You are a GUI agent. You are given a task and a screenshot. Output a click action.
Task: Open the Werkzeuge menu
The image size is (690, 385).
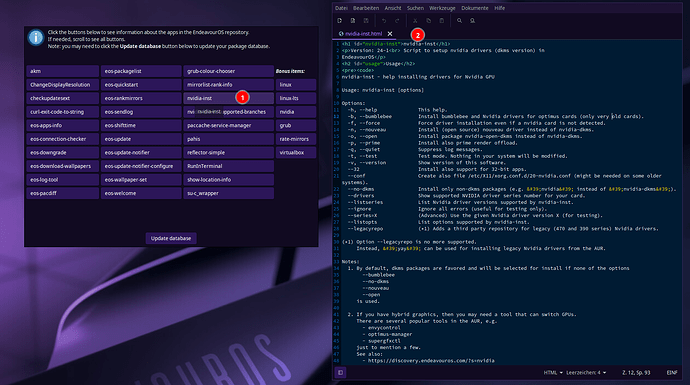click(x=442, y=8)
